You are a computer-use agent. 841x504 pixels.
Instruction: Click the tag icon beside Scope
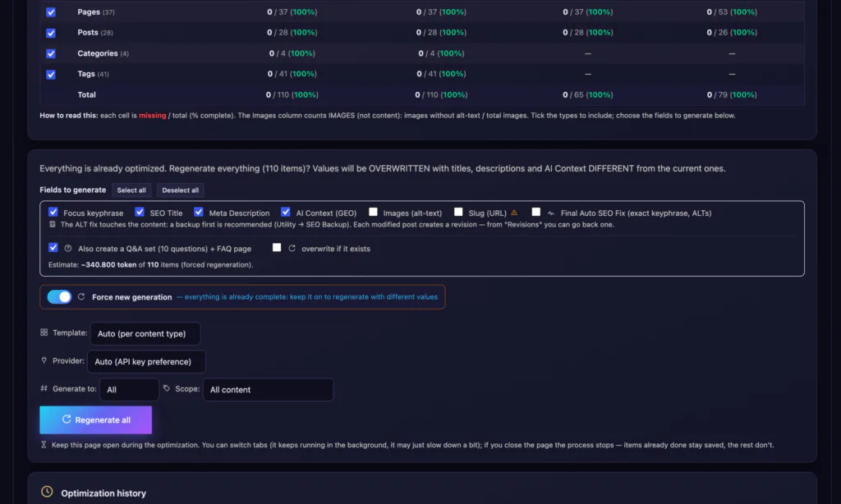click(167, 388)
